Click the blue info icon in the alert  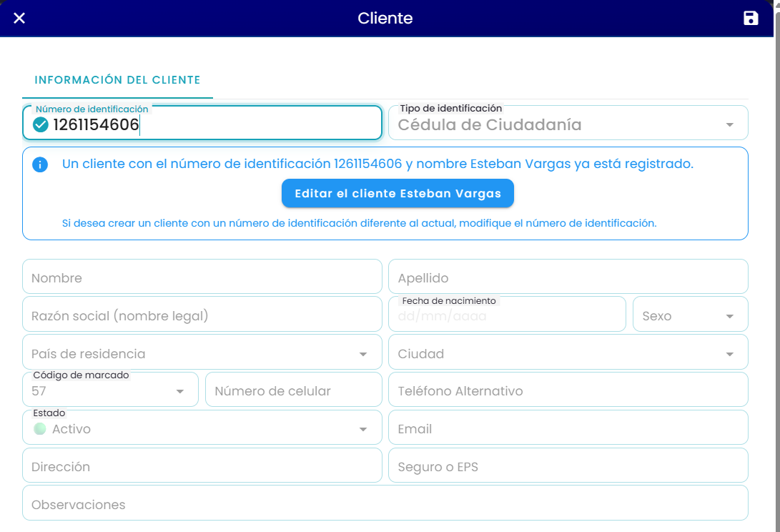40,164
